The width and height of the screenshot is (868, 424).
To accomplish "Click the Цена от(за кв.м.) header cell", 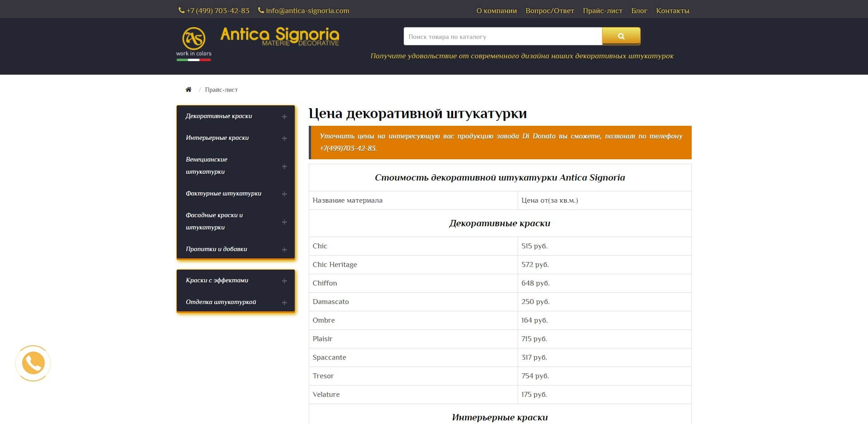I will click(604, 200).
